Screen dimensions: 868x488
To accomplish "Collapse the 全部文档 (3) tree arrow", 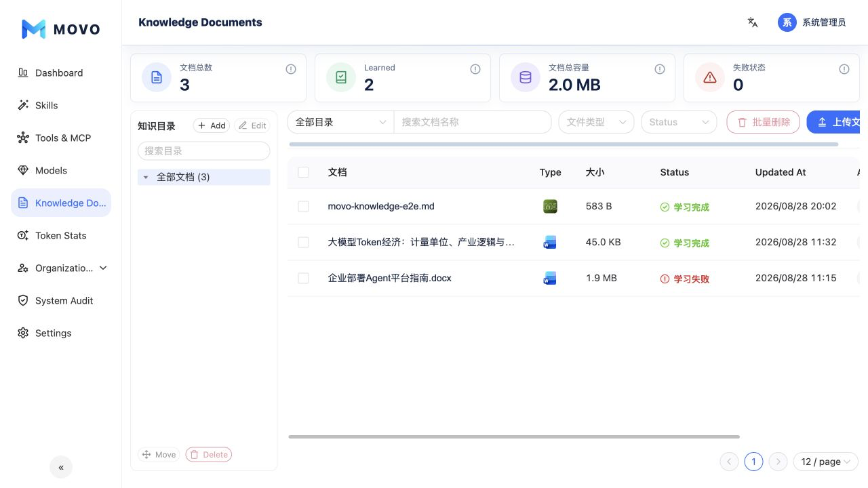I will 145,177.
